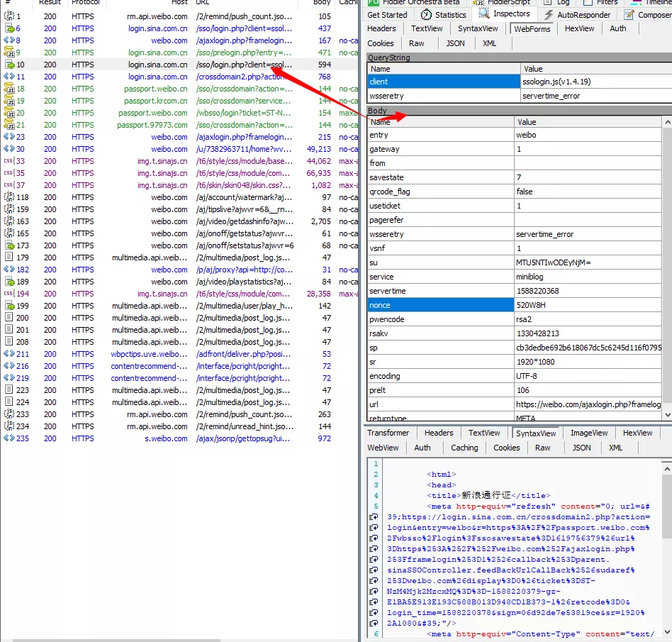672x642 pixels.
Task: Click the document icon of session 208
Action: click(x=9, y=342)
